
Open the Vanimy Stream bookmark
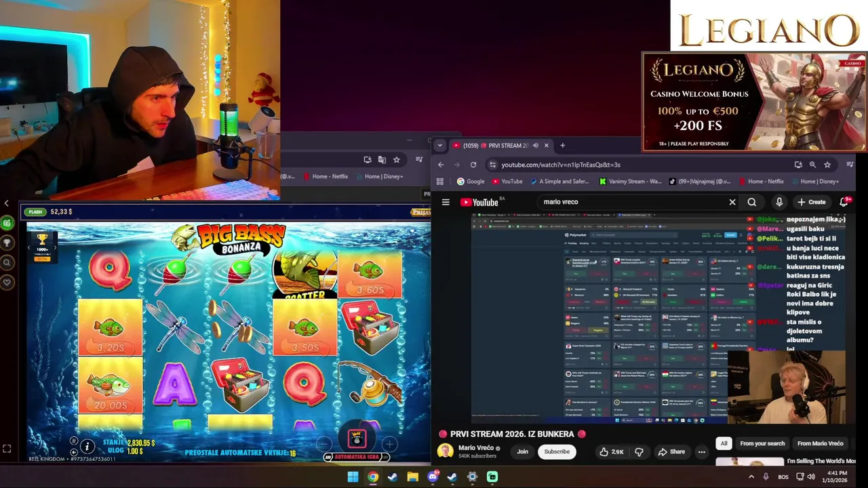point(631,182)
